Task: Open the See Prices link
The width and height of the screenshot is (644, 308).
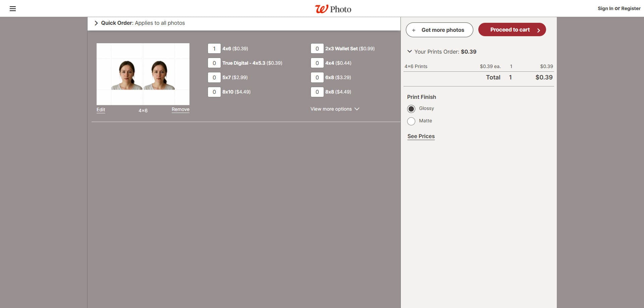Action: (x=421, y=136)
